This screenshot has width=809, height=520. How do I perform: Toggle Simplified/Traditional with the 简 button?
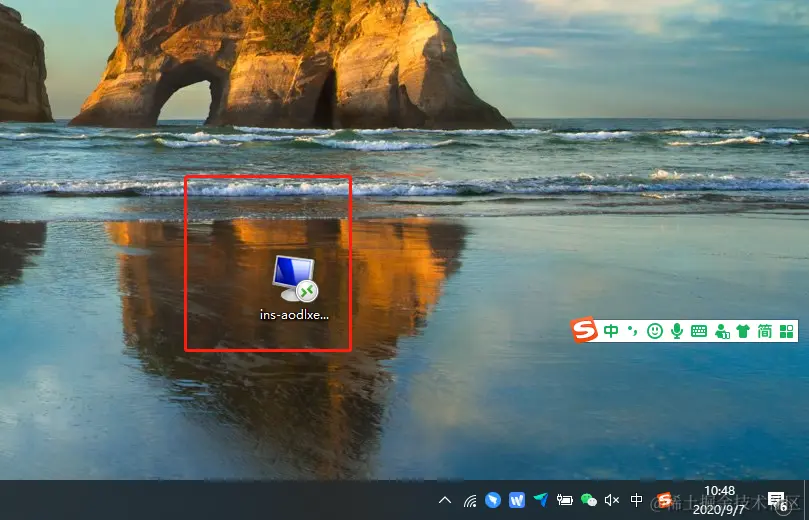[x=765, y=331]
